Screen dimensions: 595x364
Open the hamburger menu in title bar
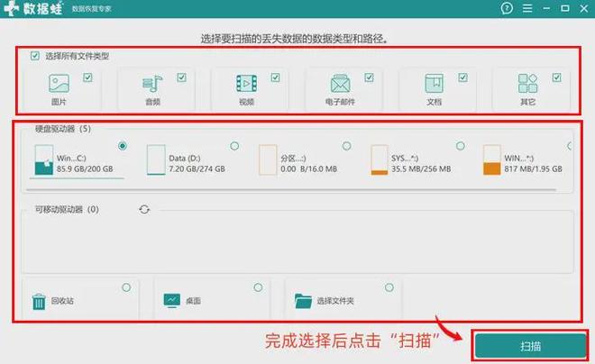coord(529,10)
